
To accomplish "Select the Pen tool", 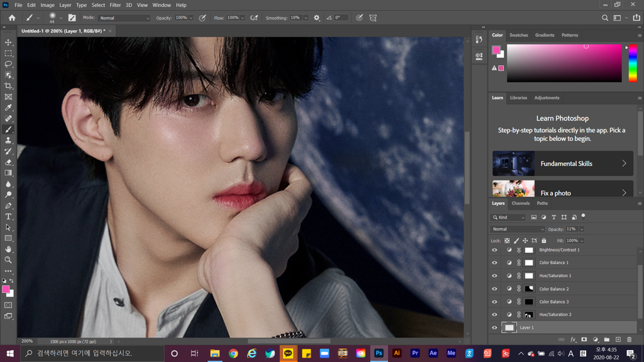I will pos(8,206).
